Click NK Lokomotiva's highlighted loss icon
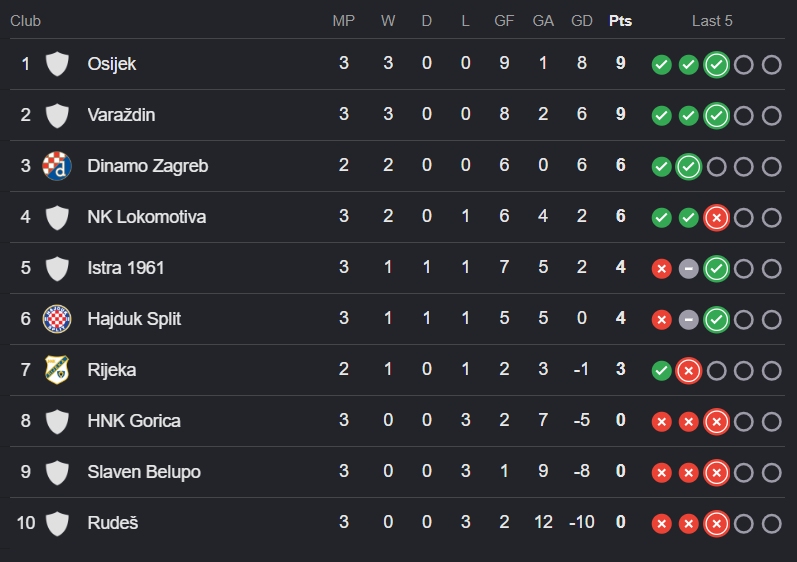Image resolution: width=797 pixels, height=562 pixels. 716,217
